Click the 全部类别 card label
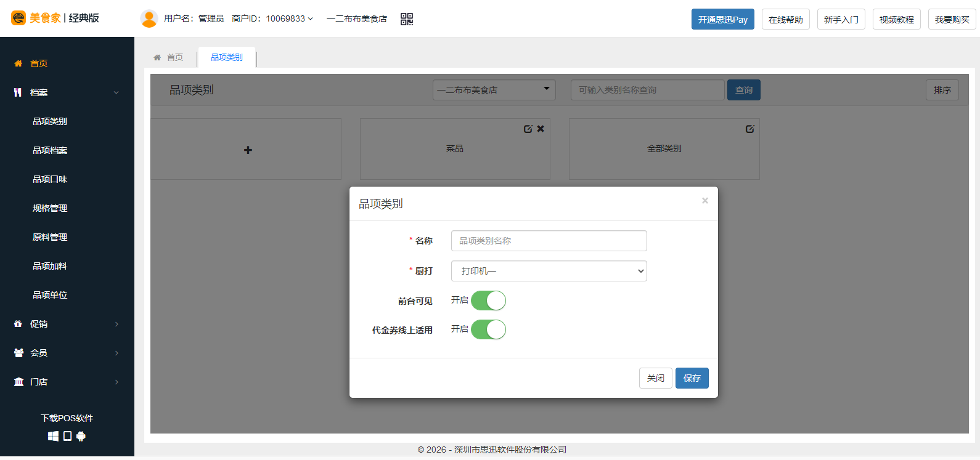Viewport: 980px width, 460px height. tap(664, 148)
